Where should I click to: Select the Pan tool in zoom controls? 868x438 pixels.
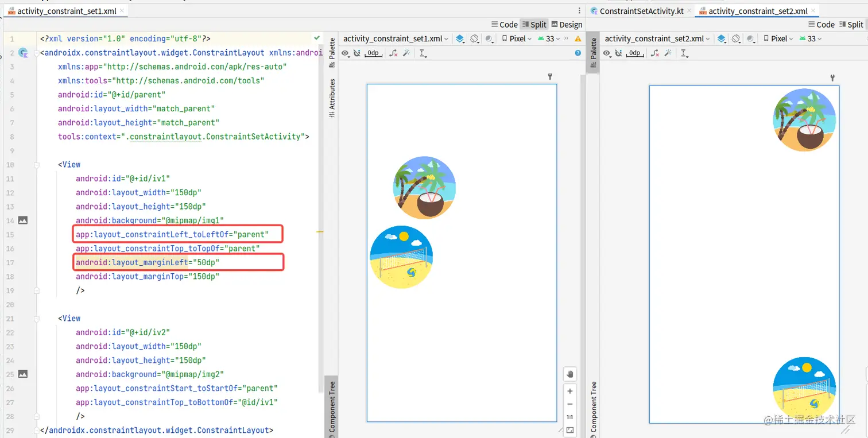pyautogui.click(x=569, y=374)
